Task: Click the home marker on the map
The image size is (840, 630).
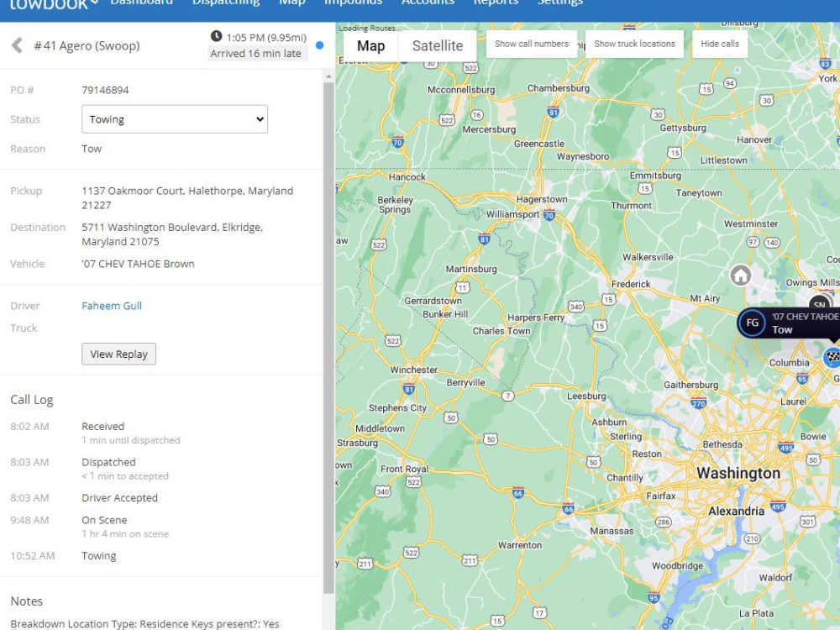Action: point(740,276)
